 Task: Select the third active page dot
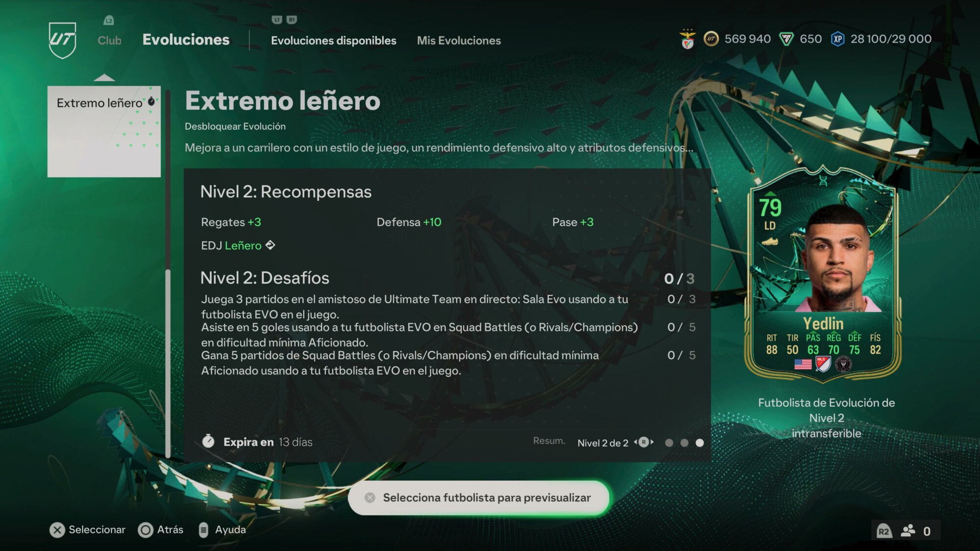700,443
